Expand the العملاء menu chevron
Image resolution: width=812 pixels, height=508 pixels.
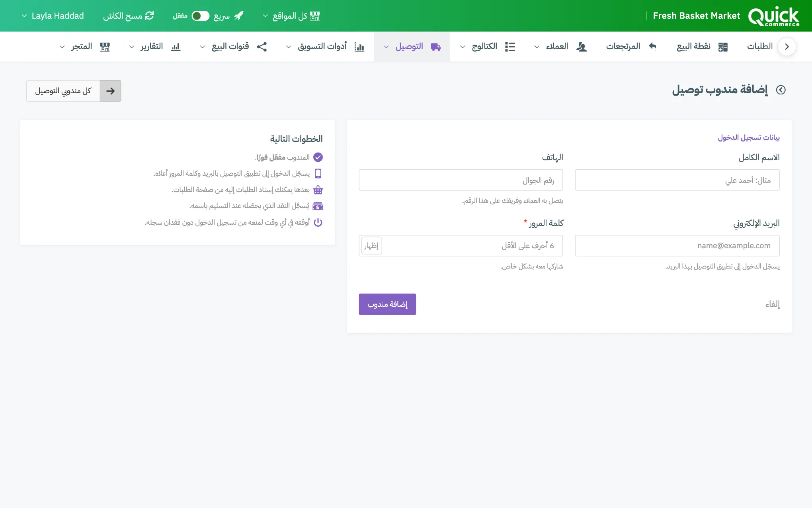(537, 47)
